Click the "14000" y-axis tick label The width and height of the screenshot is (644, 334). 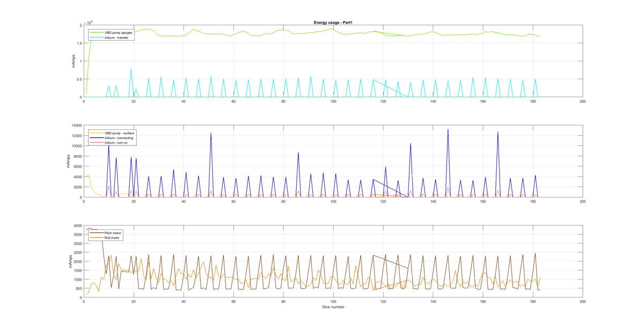76,125
